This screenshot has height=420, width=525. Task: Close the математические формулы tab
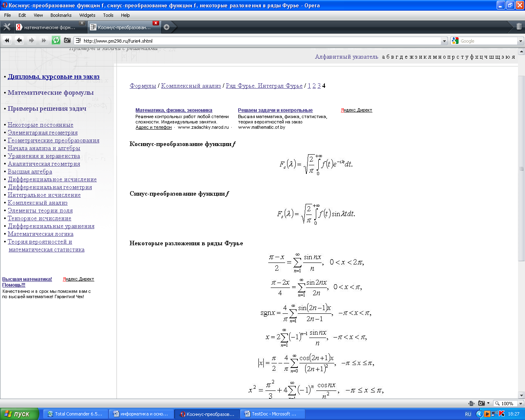tap(82, 23)
